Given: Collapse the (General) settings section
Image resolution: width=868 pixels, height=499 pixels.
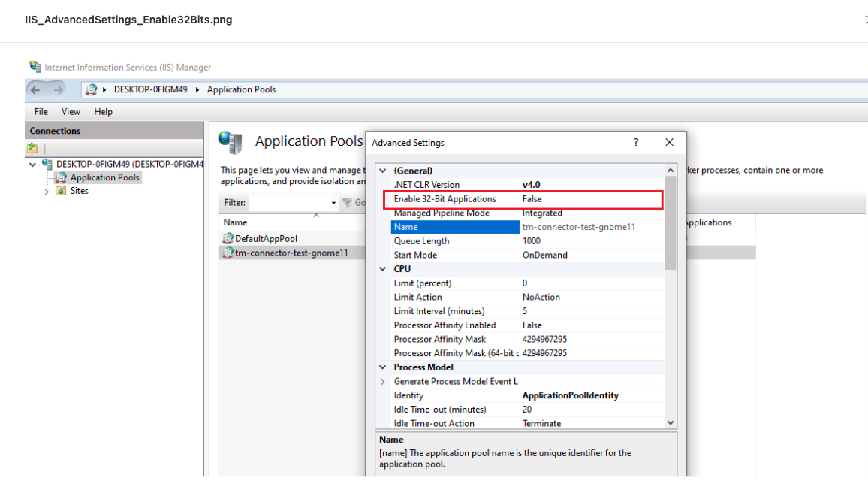Looking at the screenshot, I should point(383,170).
